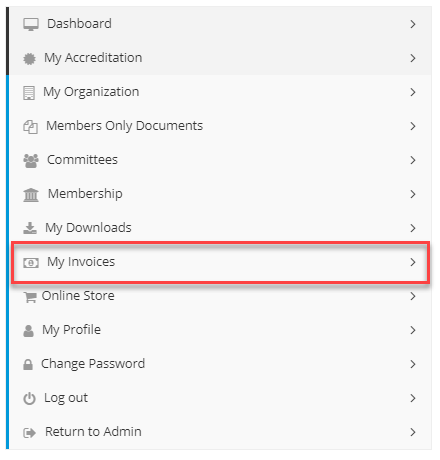Click the My Invoices money icon
The width and height of the screenshot is (440, 460).
point(31,263)
